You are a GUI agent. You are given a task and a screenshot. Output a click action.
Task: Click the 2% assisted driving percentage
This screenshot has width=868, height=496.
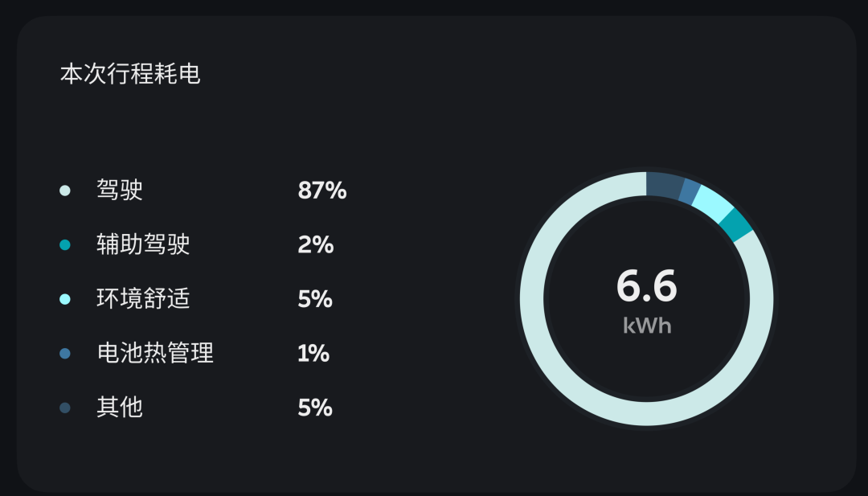tap(315, 244)
